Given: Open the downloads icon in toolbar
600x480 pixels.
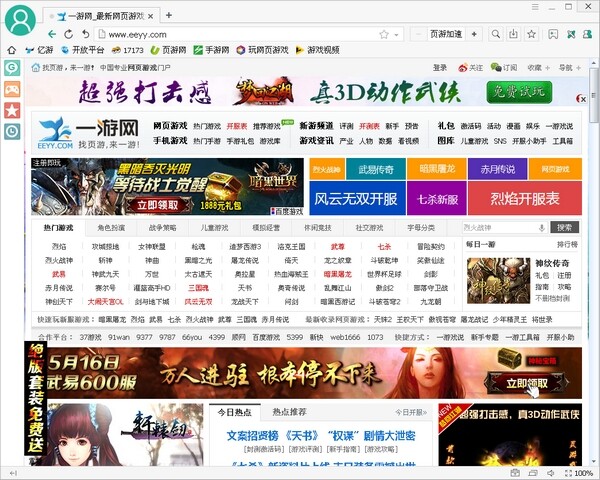Looking at the screenshot, I should coord(514,34).
